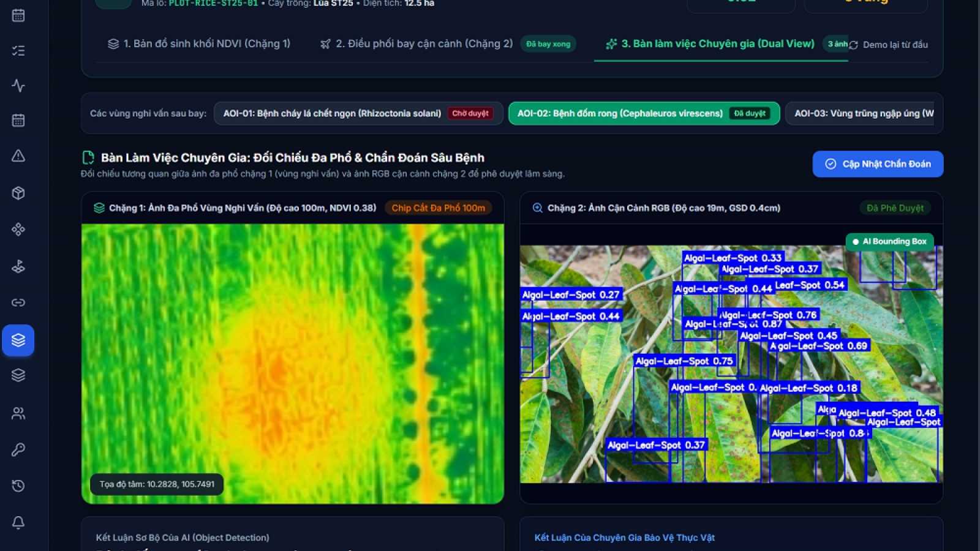Click the Algal-Leaf-Spot 0.75 detection label
980x551 pixels.
click(684, 361)
